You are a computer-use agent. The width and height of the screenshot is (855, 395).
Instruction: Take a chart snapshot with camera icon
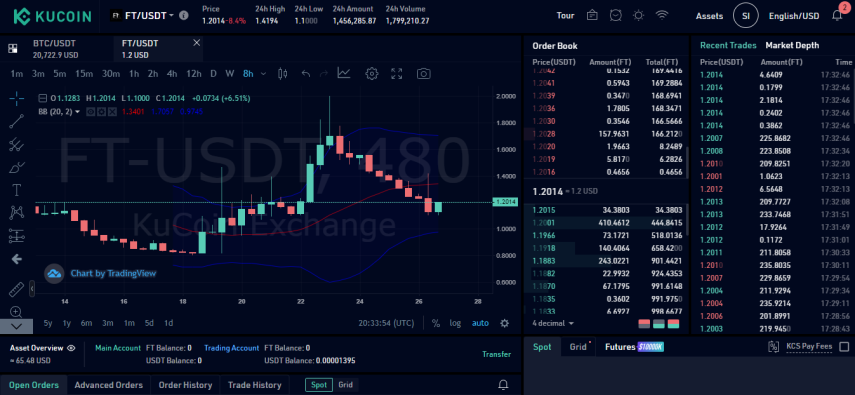423,74
